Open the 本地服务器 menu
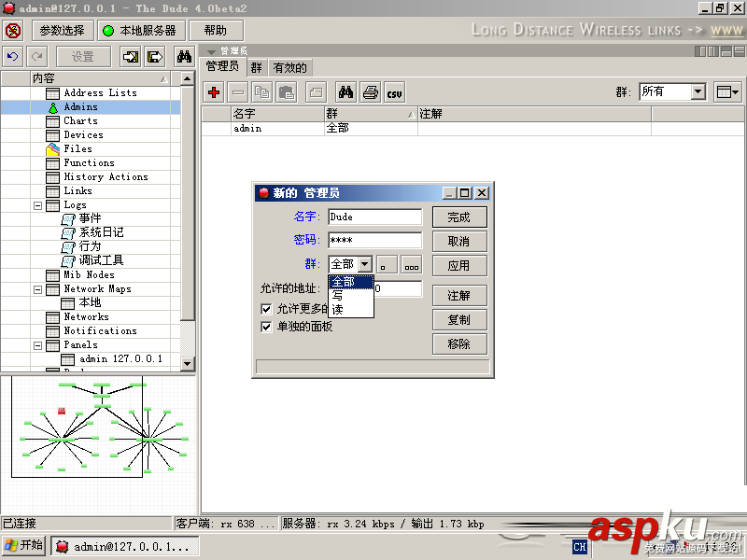Screen dimensions: 747x560 [x=141, y=31]
